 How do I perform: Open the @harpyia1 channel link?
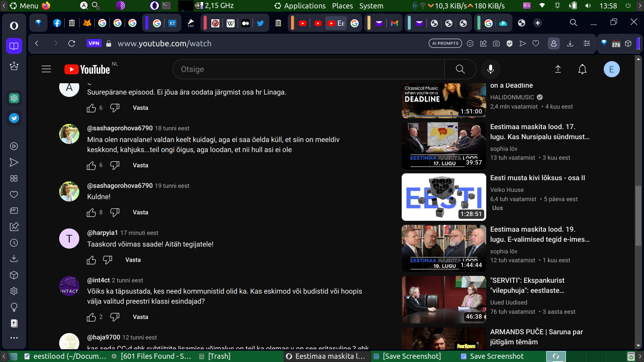pos(103,233)
